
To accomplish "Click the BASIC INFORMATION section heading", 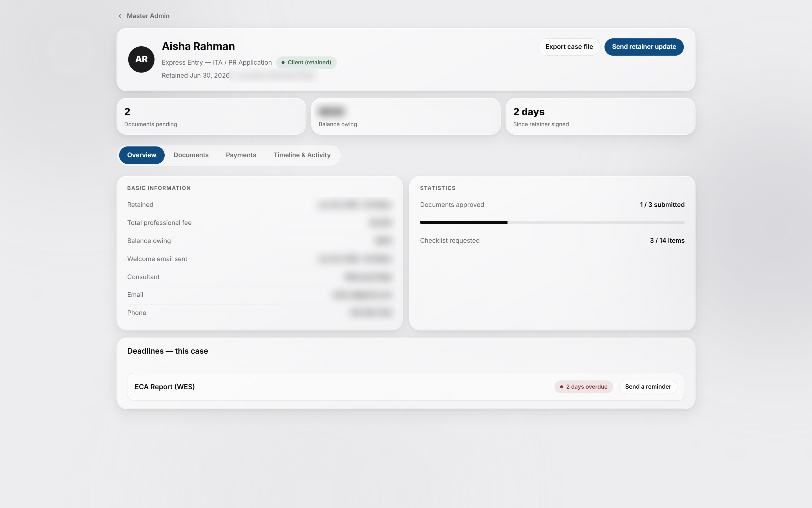I will (159, 188).
